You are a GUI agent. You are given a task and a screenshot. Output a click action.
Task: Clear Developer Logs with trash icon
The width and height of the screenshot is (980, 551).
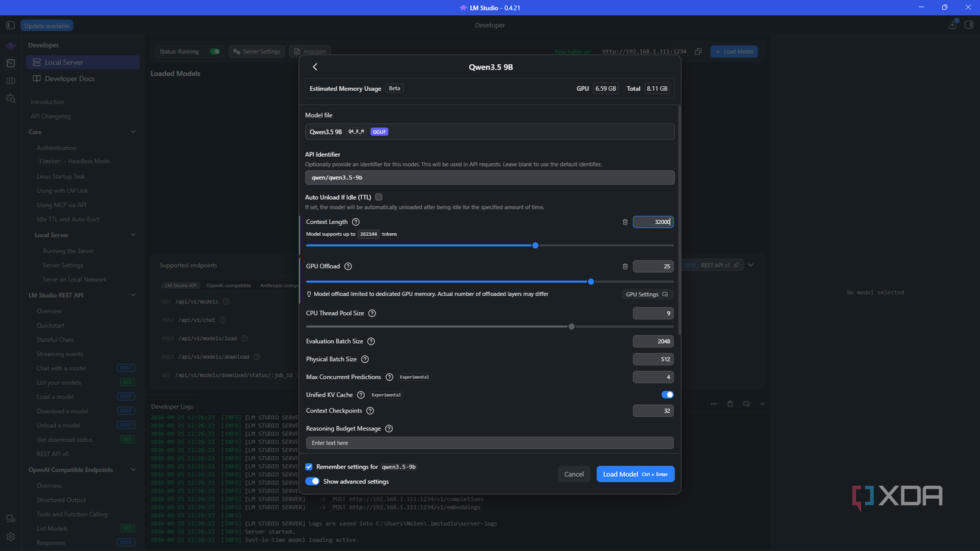pos(730,404)
